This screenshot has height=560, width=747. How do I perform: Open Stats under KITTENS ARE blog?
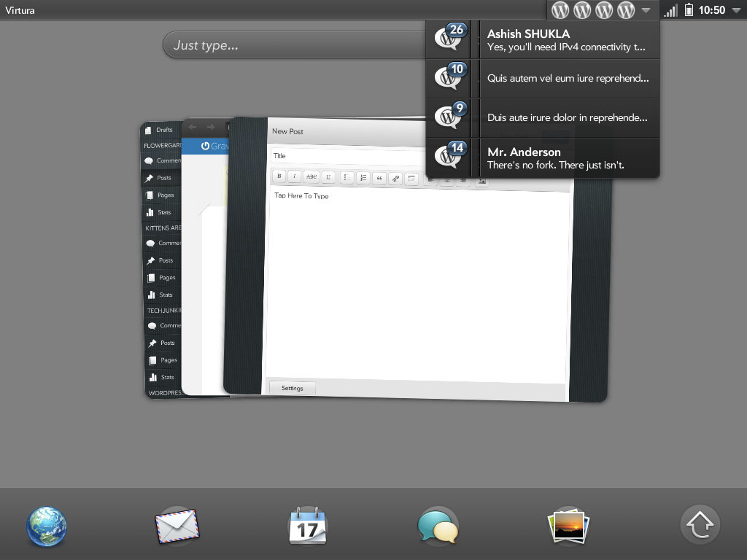click(164, 295)
